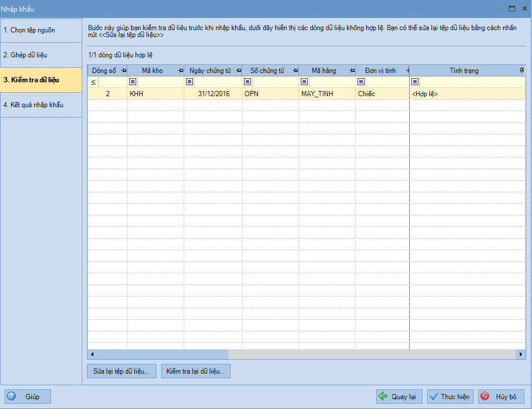
Task: Pin the Dòng số column
Action: [123, 71]
